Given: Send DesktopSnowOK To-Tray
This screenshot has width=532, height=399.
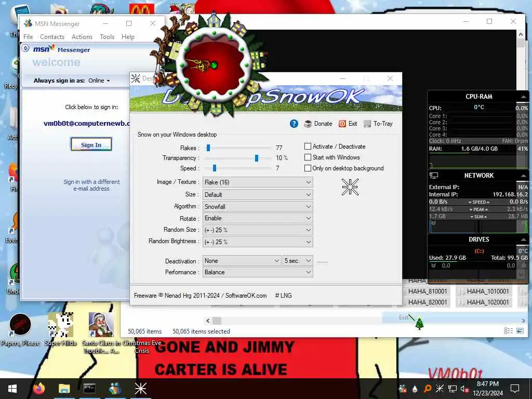Looking at the screenshot, I should (378, 124).
